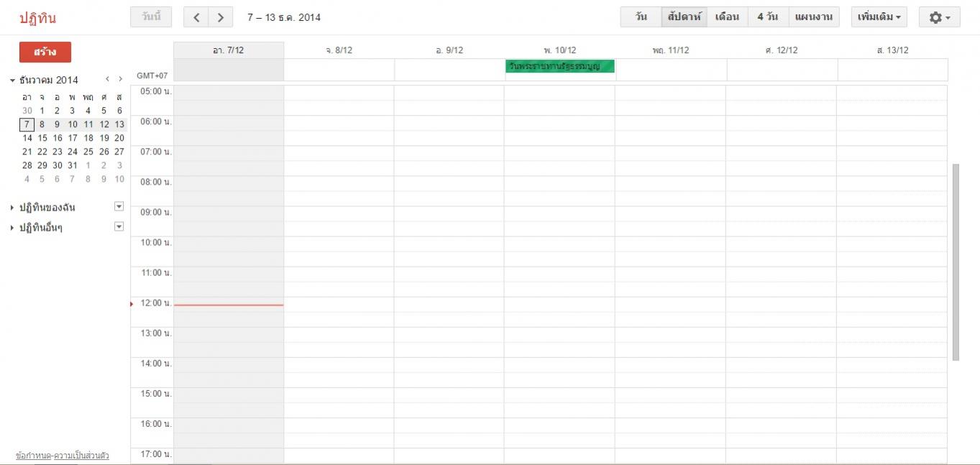
Task: Next month arrow in mini calendar
Action: point(120,79)
